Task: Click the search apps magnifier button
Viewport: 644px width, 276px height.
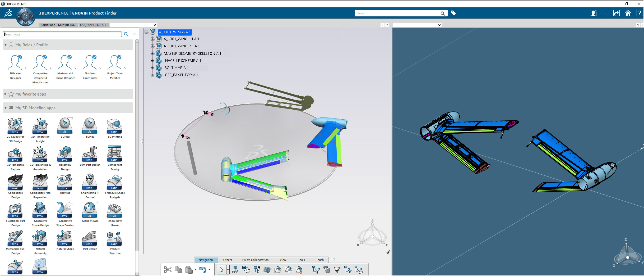Action: click(x=126, y=34)
